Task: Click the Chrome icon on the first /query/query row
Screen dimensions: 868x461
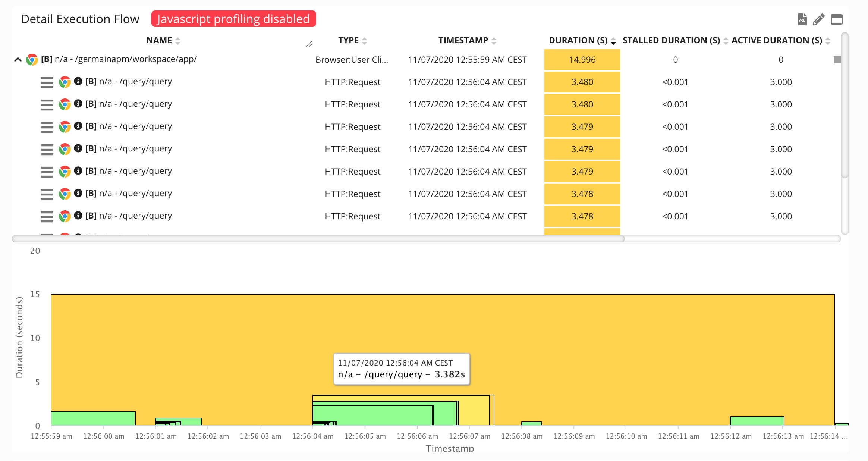Action: click(x=65, y=82)
